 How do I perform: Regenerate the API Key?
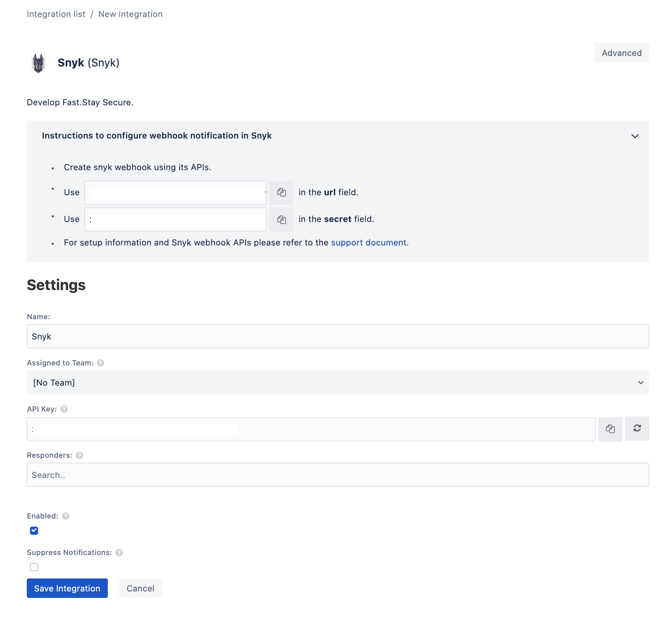tap(637, 428)
